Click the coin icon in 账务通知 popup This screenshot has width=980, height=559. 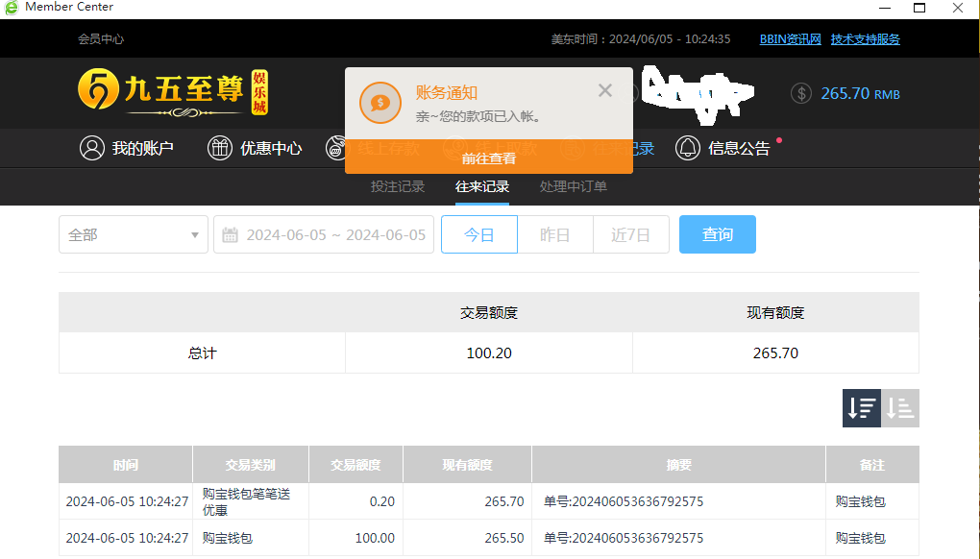pos(380,103)
